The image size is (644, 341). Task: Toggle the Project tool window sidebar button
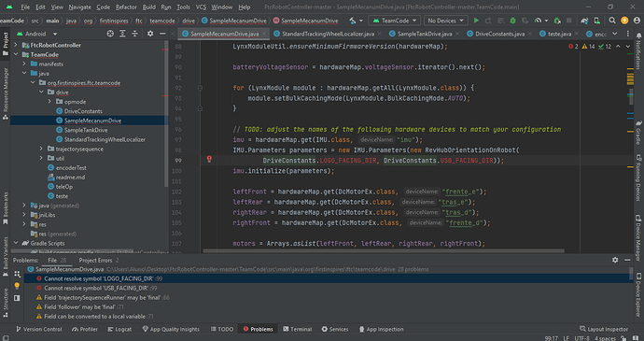click(6, 44)
